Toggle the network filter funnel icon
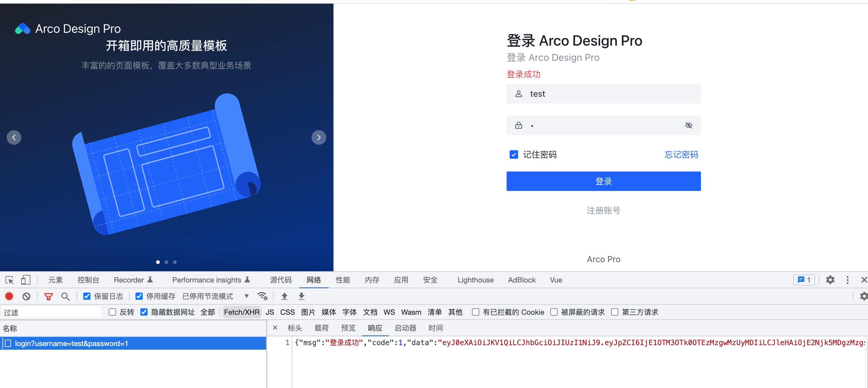This screenshot has width=868, height=388. point(49,296)
